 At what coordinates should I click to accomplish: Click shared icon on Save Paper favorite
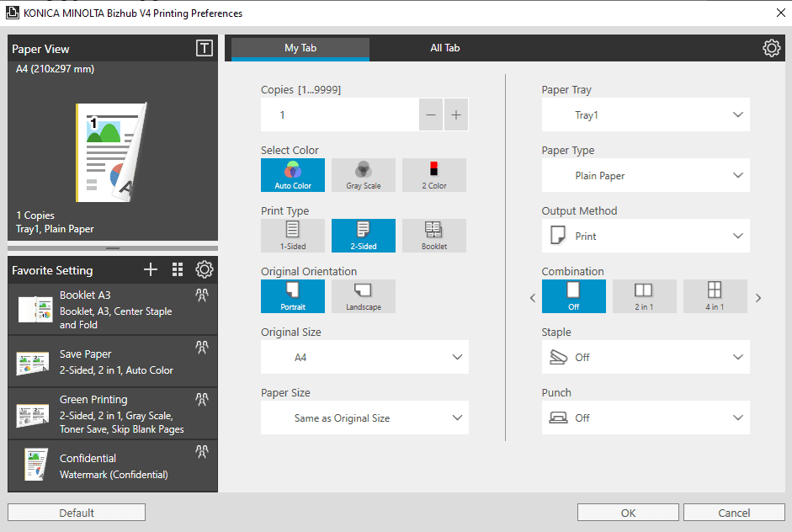click(x=202, y=347)
